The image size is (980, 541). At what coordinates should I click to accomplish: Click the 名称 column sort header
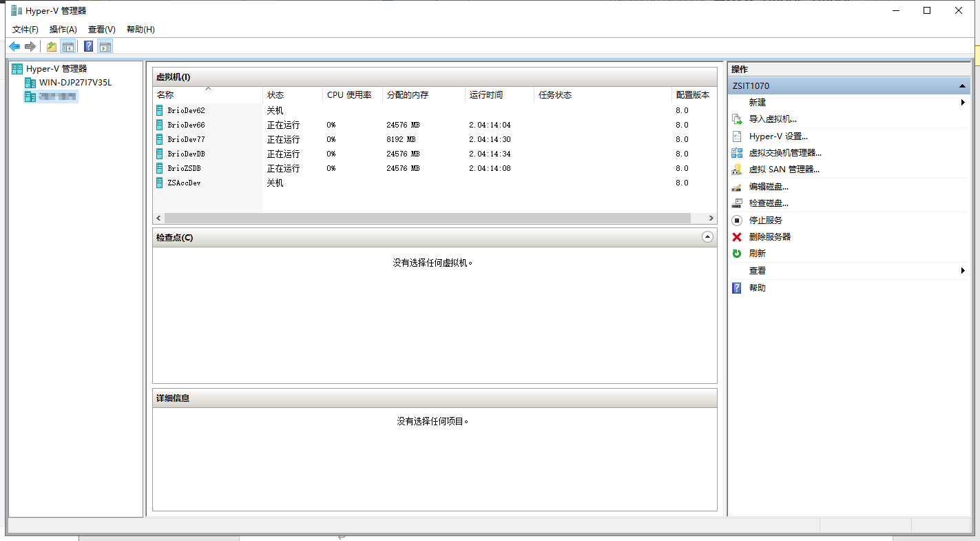(208, 95)
